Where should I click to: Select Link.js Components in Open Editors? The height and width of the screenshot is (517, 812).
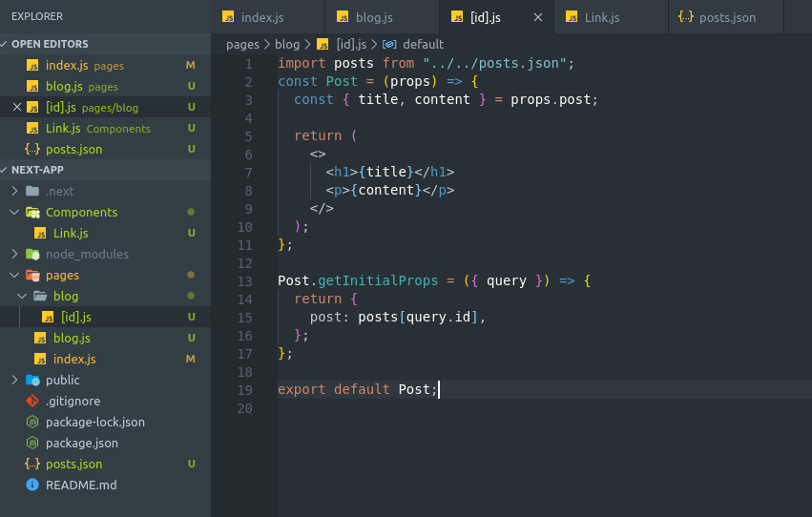tap(105, 128)
